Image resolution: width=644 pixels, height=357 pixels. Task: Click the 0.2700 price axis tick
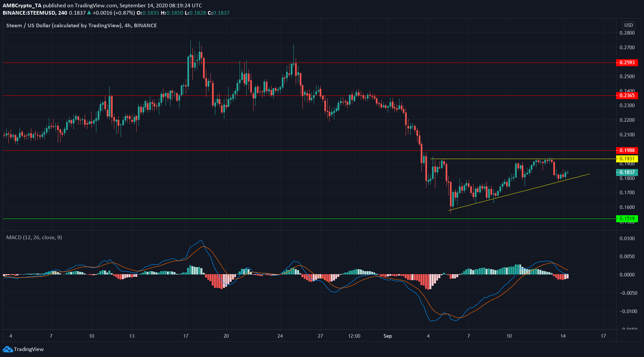[x=627, y=48]
